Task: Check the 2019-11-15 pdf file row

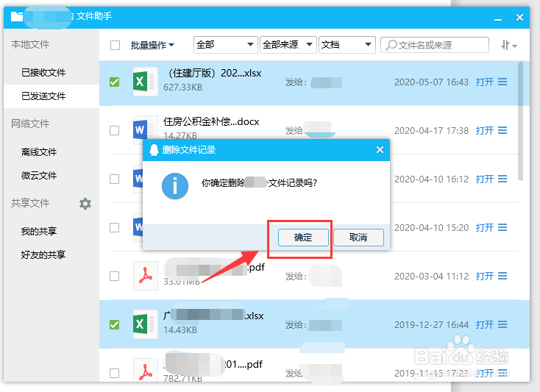Action: click(114, 373)
